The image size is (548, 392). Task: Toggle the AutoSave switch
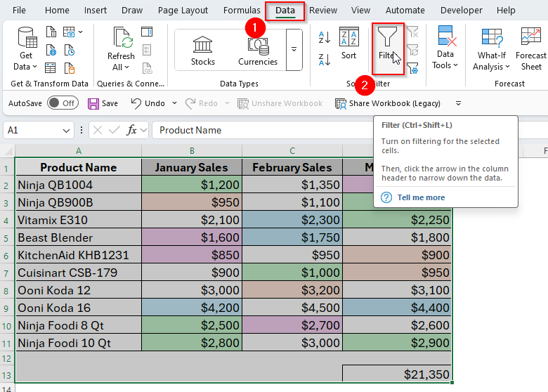(x=62, y=103)
